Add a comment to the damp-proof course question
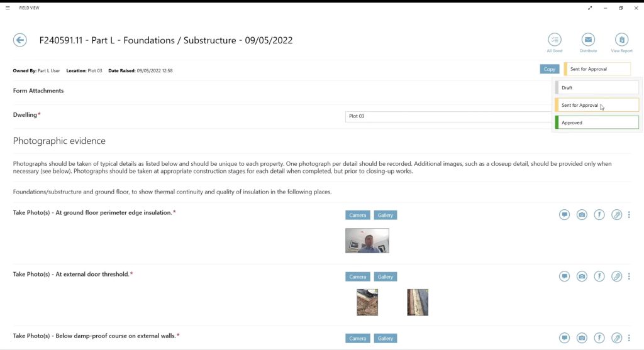Viewport: 644px width, 350px height. click(564, 338)
